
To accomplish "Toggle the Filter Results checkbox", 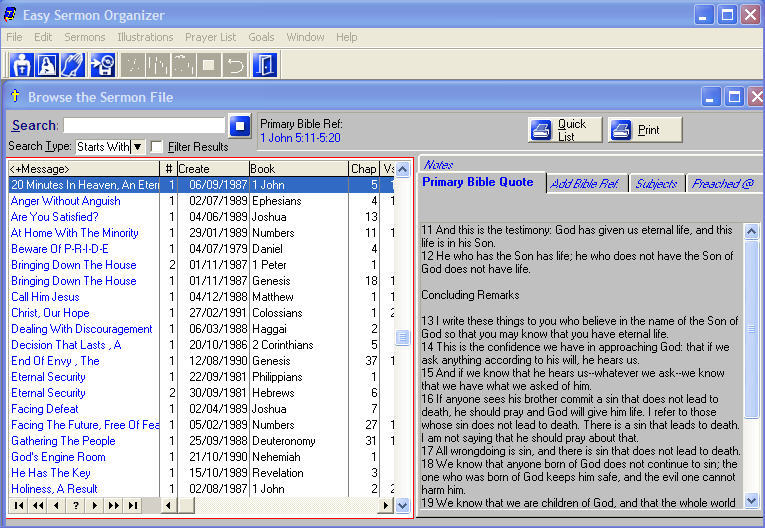I will point(156,146).
